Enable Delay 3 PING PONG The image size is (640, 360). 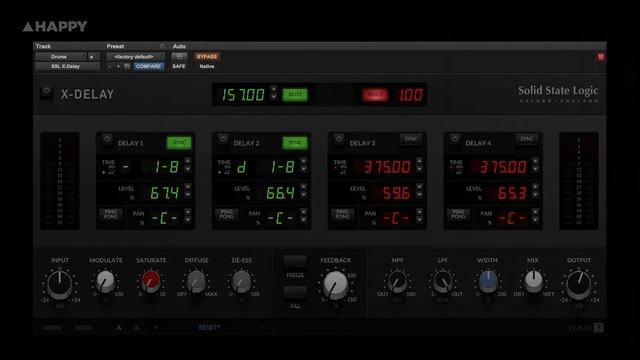[x=342, y=214]
